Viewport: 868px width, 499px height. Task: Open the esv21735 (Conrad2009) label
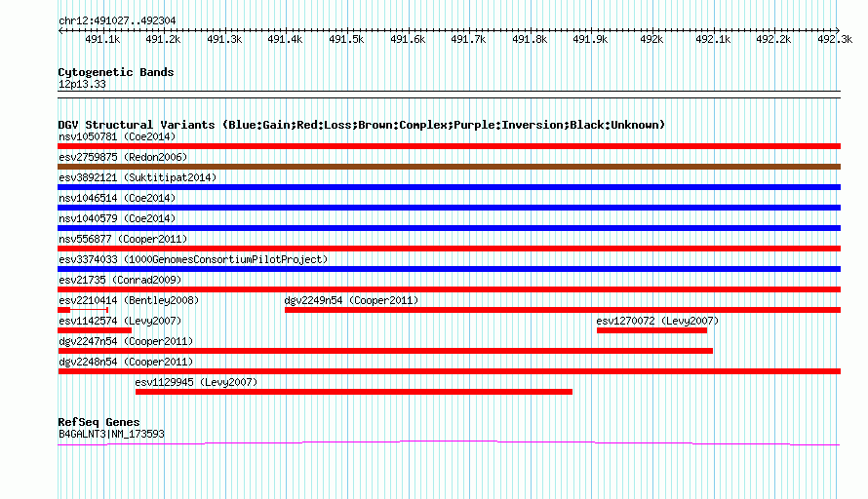click(120, 280)
